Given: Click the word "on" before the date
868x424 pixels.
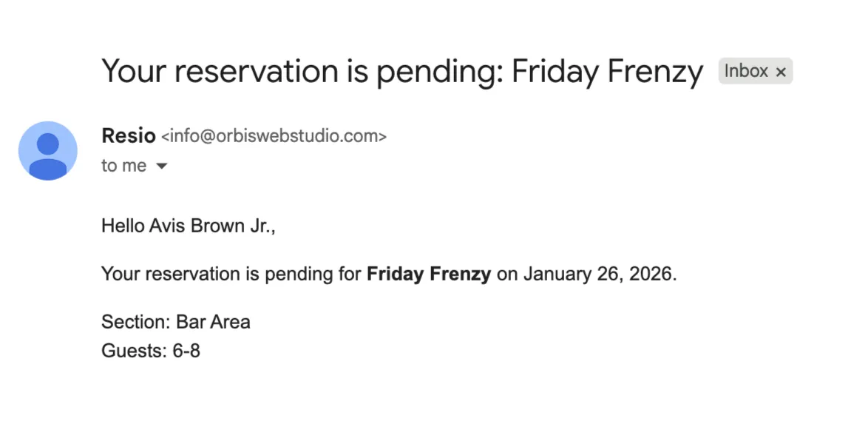Looking at the screenshot, I should pos(507,275).
